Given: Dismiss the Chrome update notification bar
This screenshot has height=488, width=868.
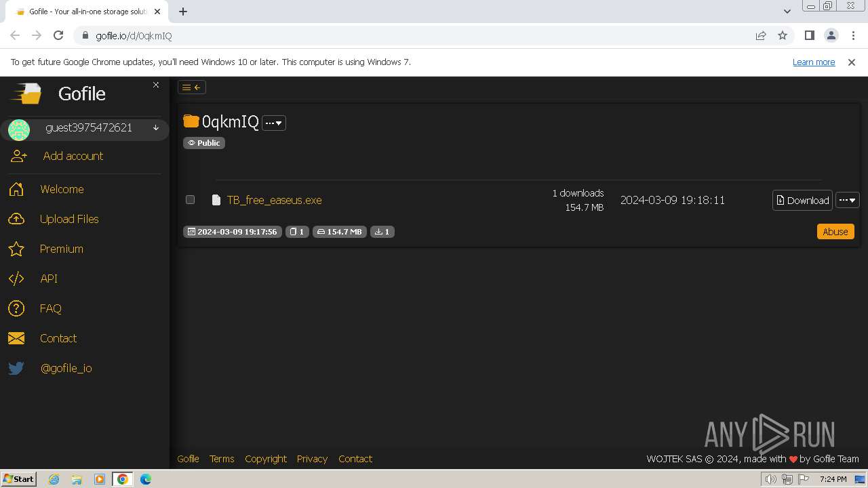Looking at the screenshot, I should [852, 62].
